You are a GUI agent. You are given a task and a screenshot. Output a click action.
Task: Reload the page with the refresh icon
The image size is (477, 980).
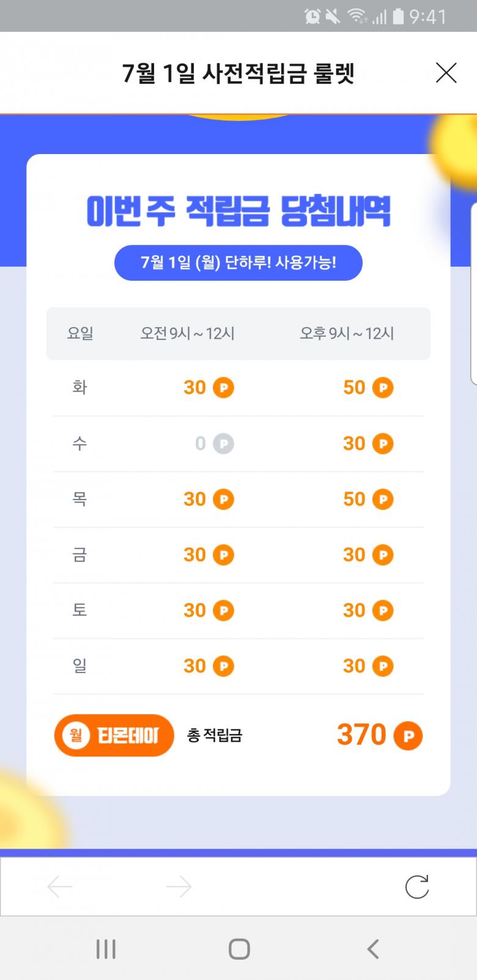417,886
